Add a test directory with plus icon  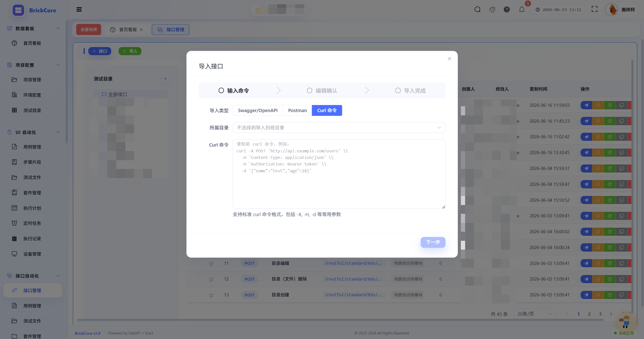[x=165, y=79]
